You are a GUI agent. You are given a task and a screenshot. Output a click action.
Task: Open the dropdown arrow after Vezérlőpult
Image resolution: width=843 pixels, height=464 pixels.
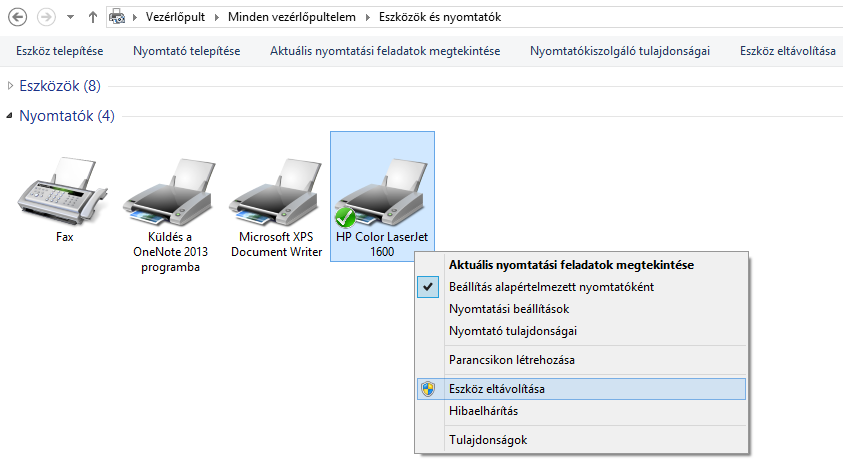coord(217,17)
